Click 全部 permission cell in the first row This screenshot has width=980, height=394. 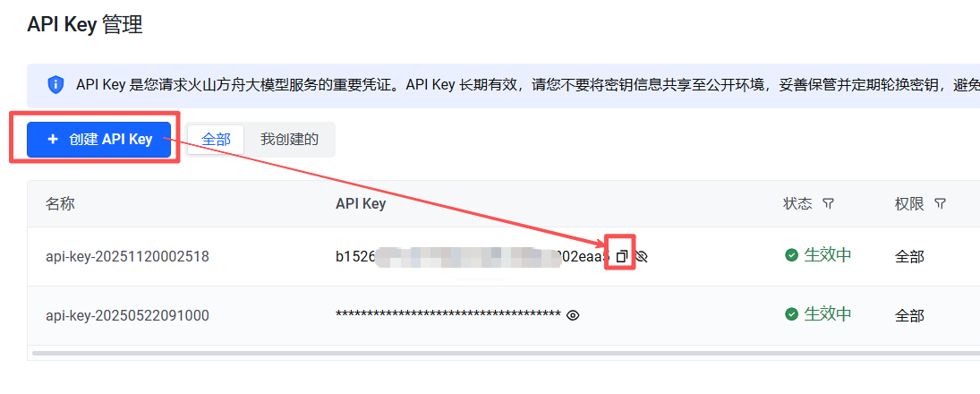pyautogui.click(x=909, y=256)
